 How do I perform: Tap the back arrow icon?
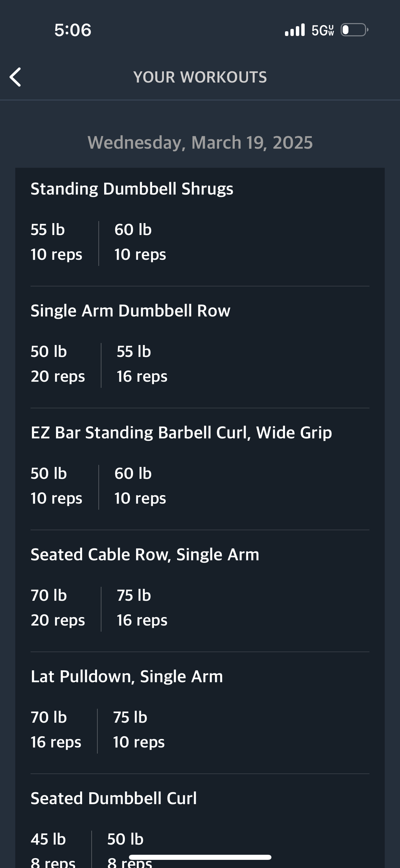point(15,77)
